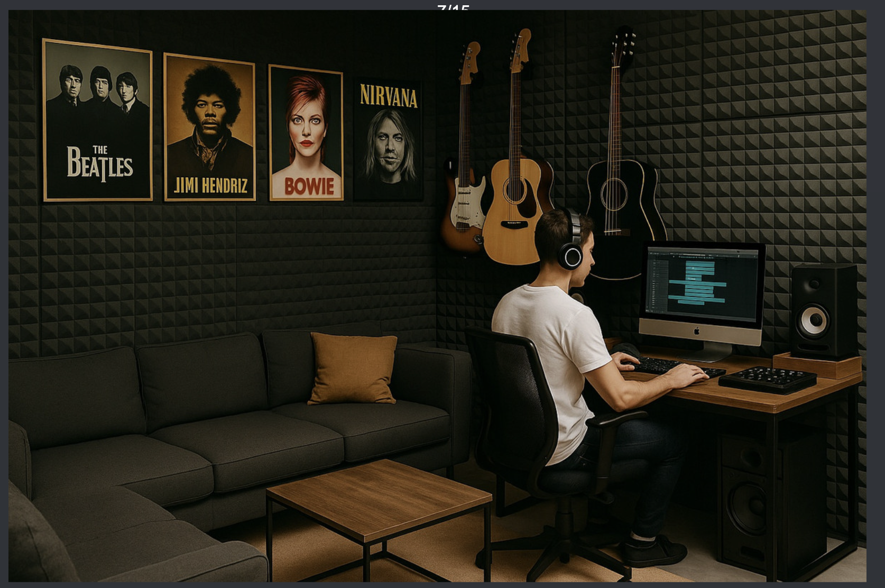Click the wooden coffee table top
885x588 pixels.
[378, 498]
